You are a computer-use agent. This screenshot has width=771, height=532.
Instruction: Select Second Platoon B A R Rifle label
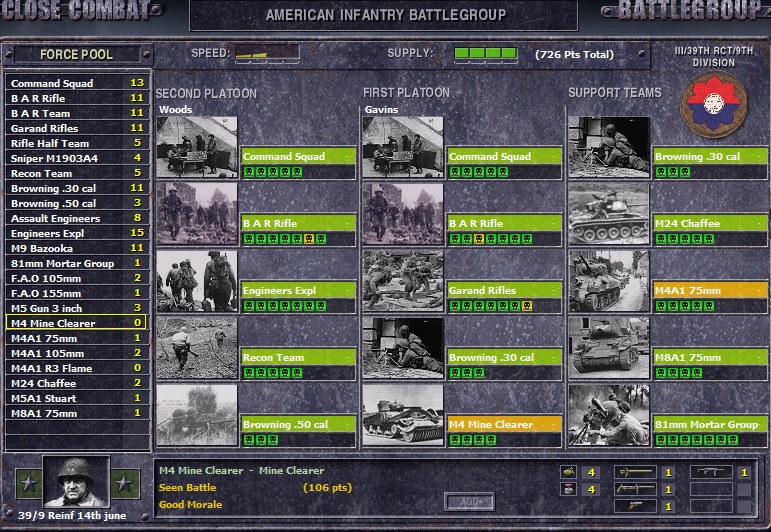tap(298, 223)
